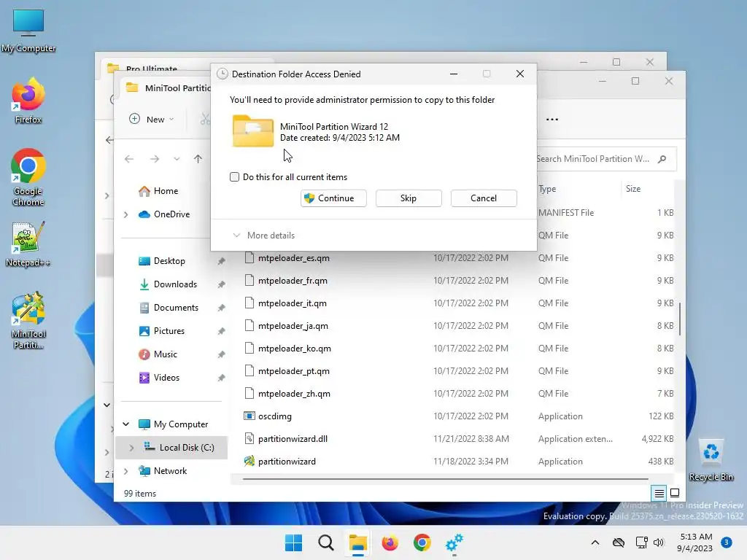Collapse the My Computer tree node

[x=125, y=424]
